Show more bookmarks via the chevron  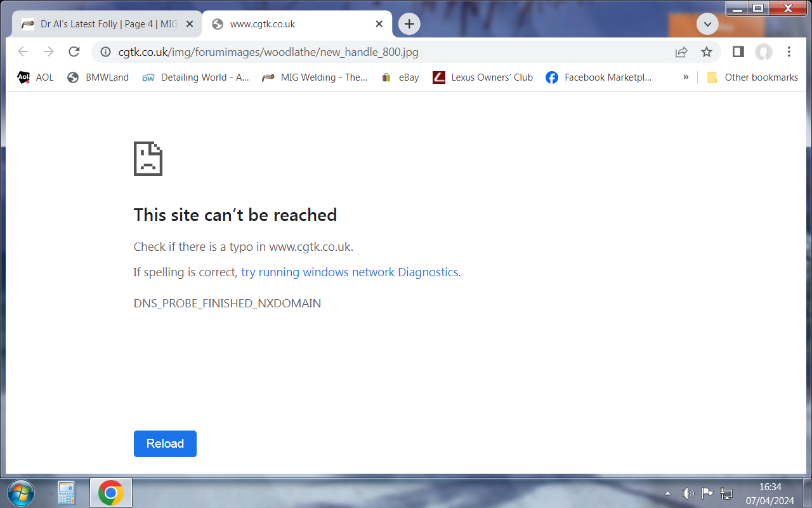686,77
